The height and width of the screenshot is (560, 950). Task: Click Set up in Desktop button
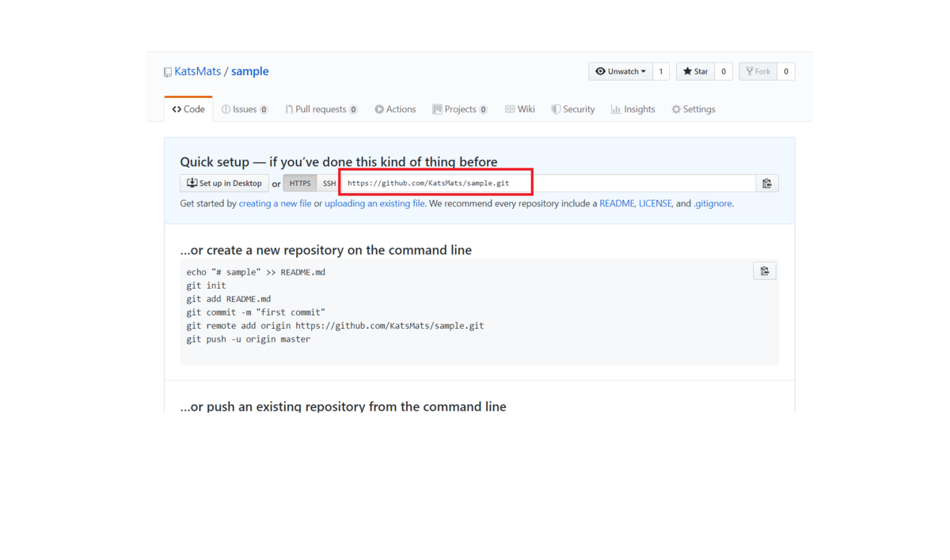(225, 184)
